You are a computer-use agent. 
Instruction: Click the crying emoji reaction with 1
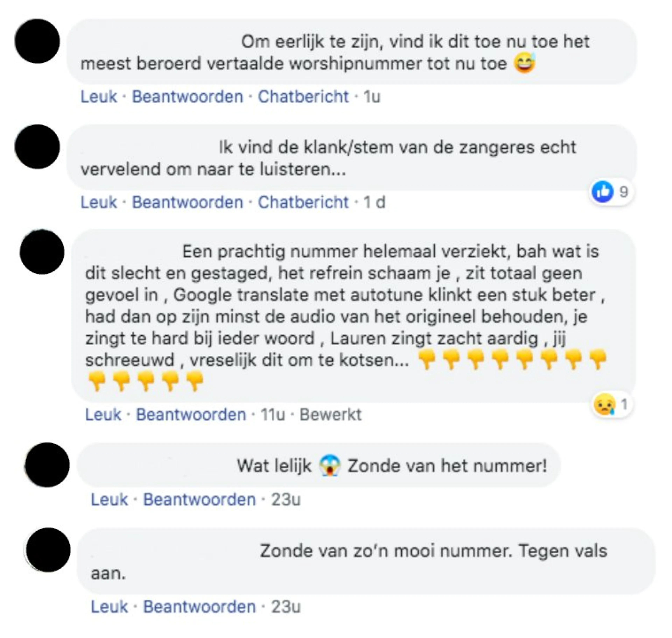[x=605, y=404]
